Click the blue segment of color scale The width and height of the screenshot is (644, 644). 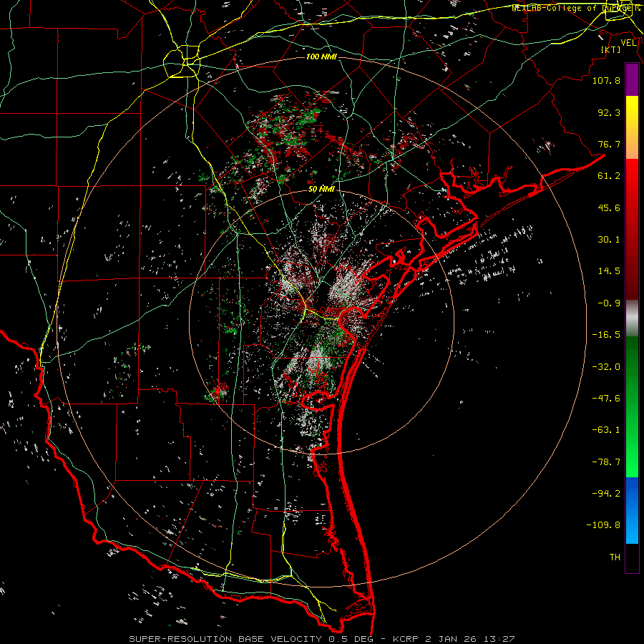pos(632,510)
